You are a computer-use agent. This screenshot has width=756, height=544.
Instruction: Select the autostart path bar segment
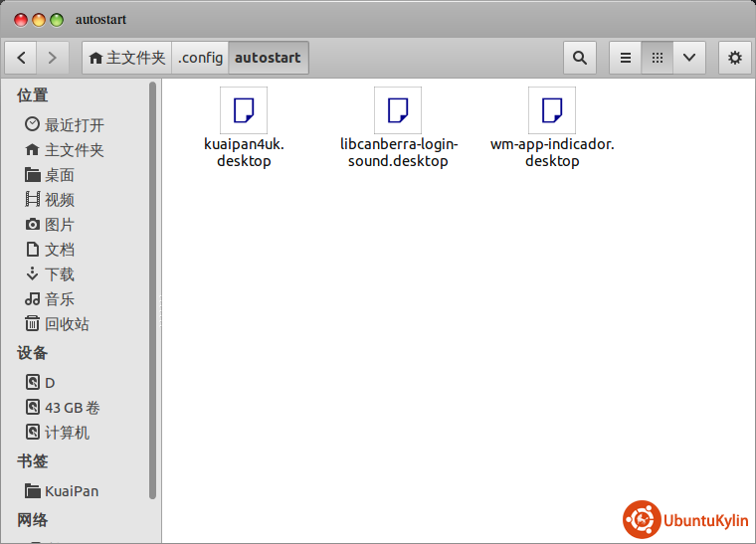click(x=268, y=58)
